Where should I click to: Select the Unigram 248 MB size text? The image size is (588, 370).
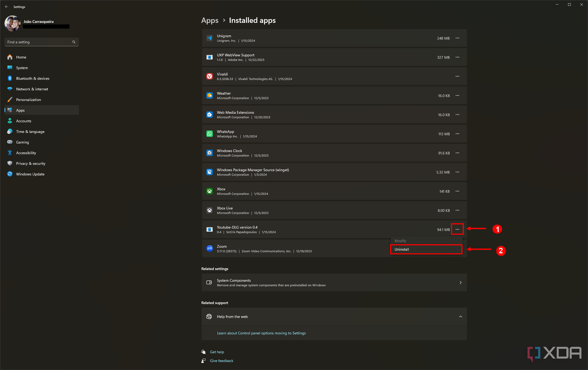pos(443,38)
